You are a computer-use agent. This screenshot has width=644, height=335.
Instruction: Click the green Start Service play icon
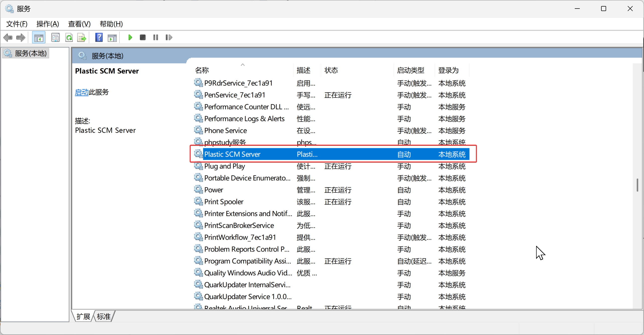130,38
